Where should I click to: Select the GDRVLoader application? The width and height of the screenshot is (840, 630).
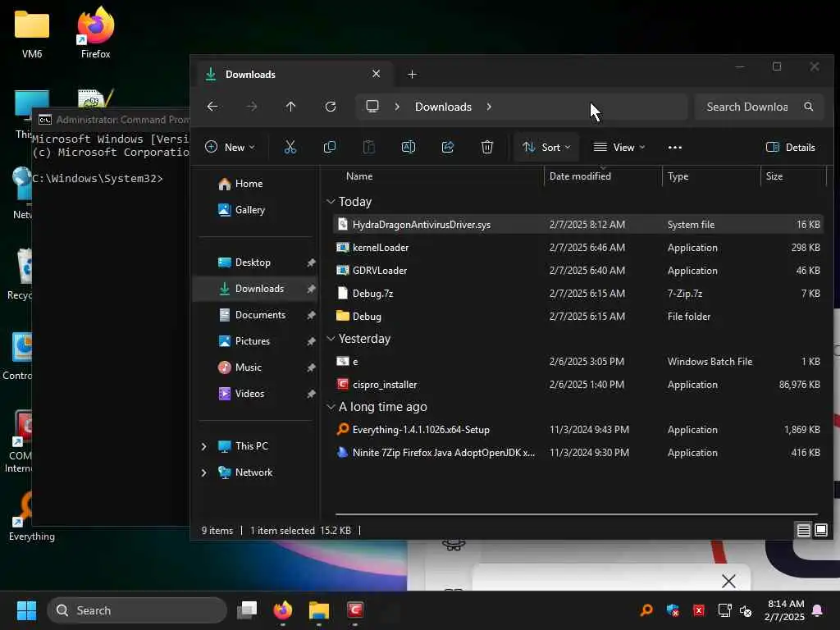578,271
